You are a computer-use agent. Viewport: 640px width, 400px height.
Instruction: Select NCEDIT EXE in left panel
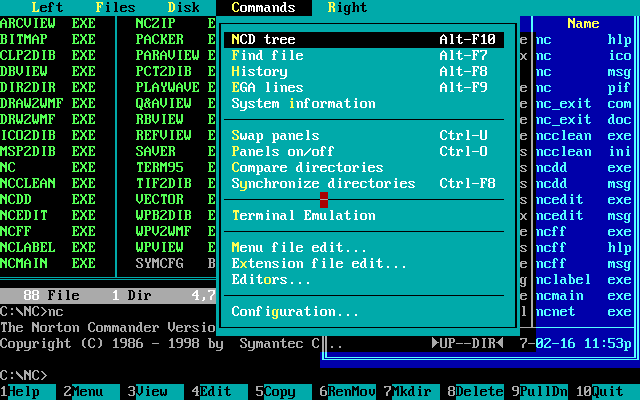(x=48, y=216)
